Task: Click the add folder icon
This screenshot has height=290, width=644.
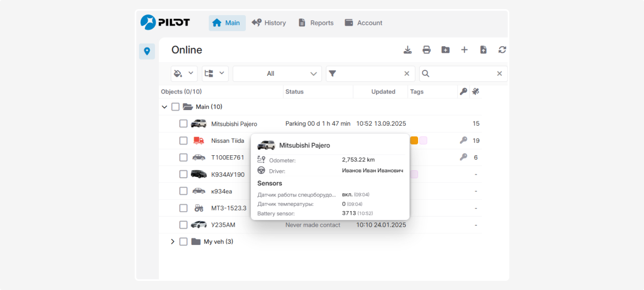Action: 445,50
